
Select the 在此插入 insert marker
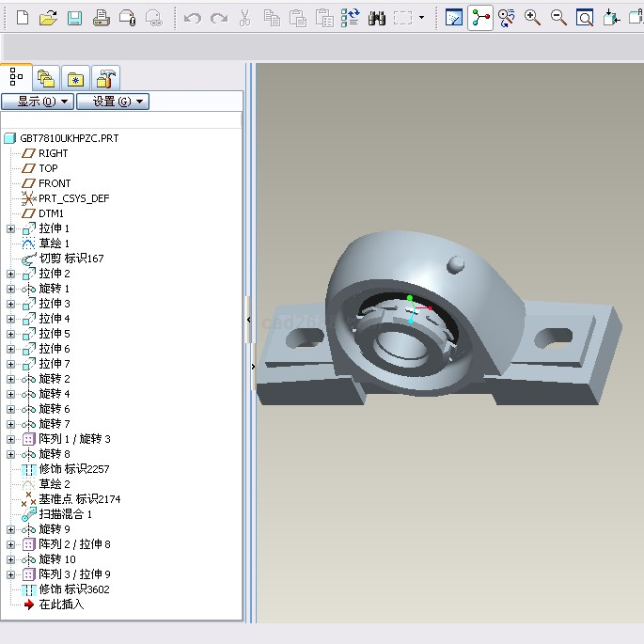(x=60, y=605)
